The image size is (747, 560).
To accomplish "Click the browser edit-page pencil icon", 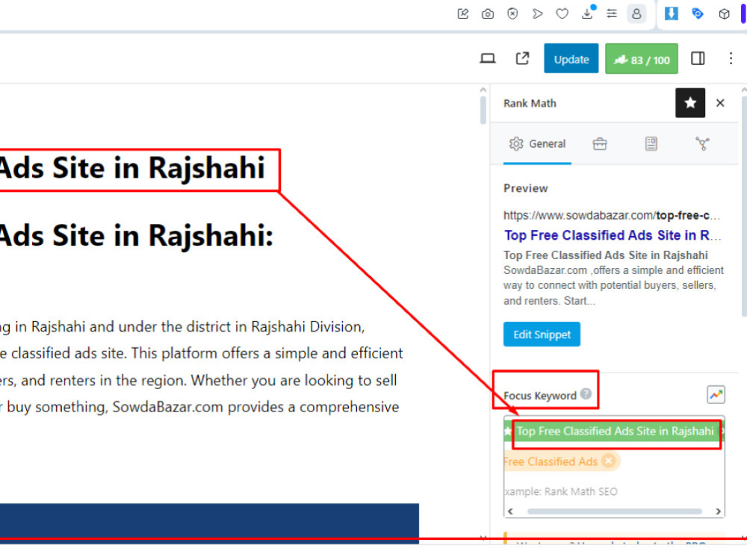I will pos(462,13).
